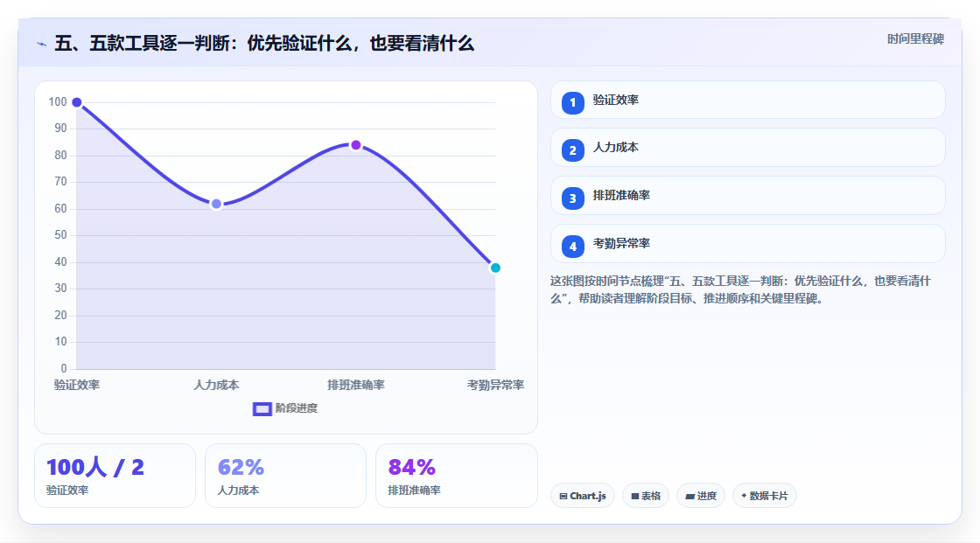Screen dimensions: 980x543
Task: Click the 表格 tag
Action: [x=646, y=496]
